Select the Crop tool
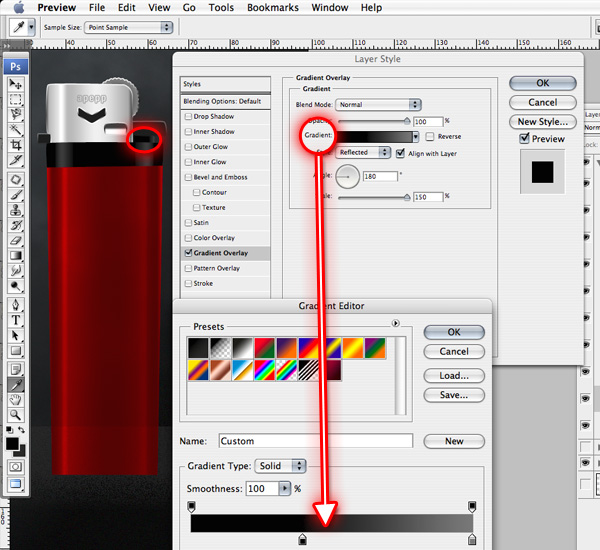The width and height of the screenshot is (600, 550). coord(17,145)
